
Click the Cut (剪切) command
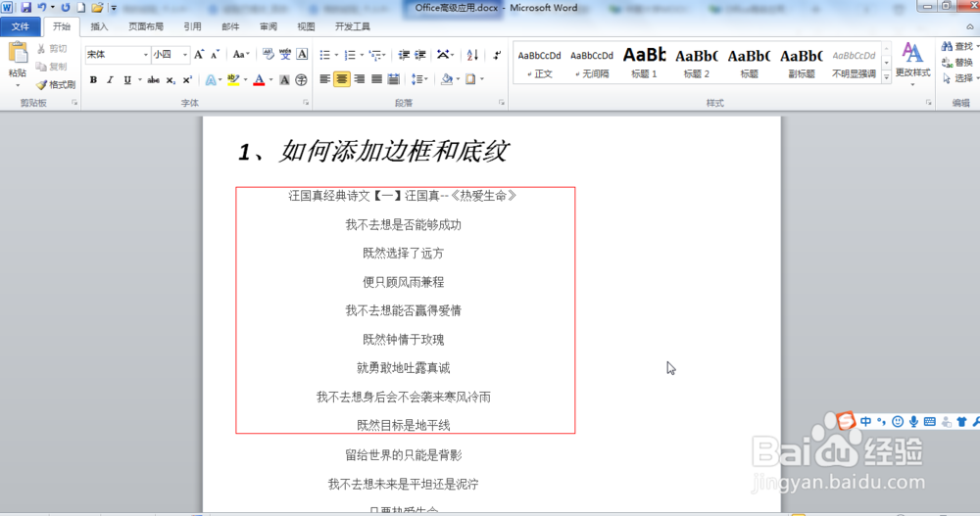(x=52, y=49)
